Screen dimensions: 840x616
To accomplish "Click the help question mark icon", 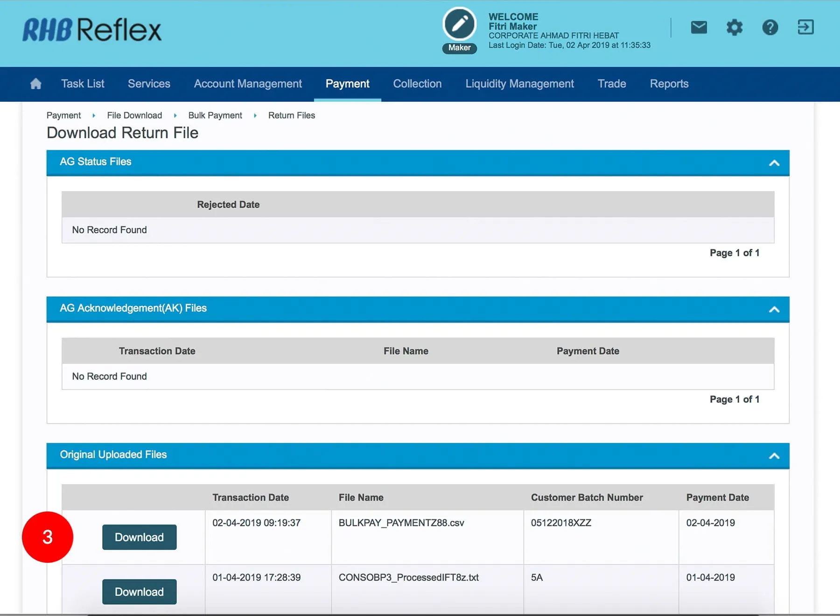I will coord(770,28).
